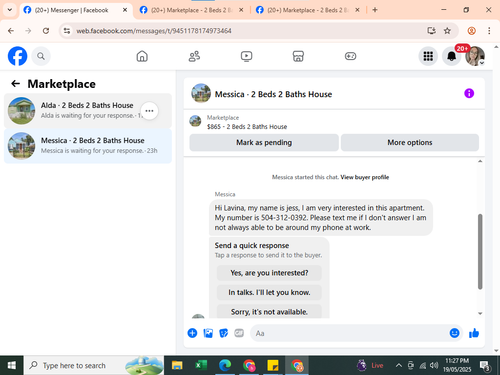Switch to the second Marketplace browser tab

click(x=191, y=10)
